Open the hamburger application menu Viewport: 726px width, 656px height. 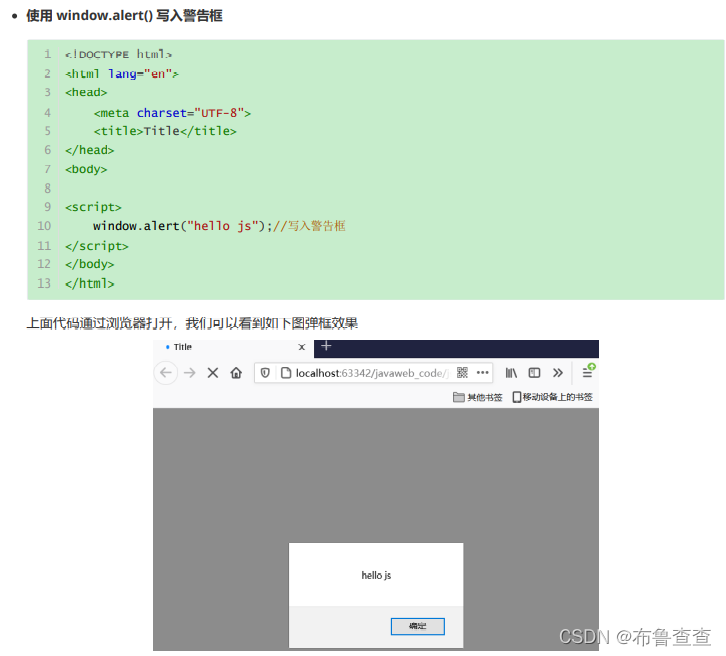[x=588, y=372]
